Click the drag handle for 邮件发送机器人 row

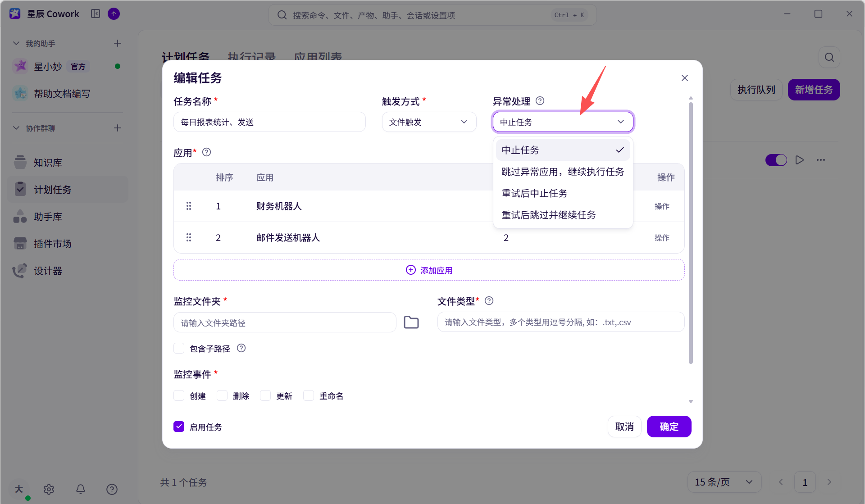point(189,237)
